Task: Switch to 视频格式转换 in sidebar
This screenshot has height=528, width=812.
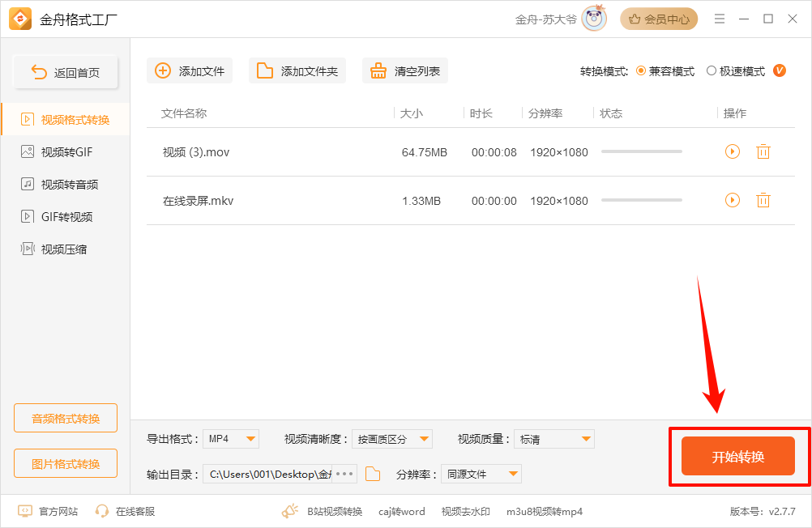Action: click(x=66, y=120)
